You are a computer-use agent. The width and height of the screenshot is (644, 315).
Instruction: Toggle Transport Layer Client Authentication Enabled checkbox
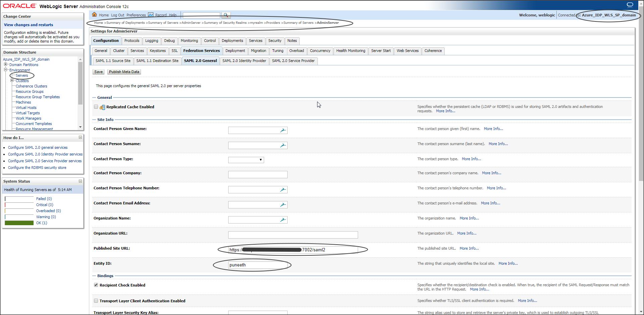tap(96, 301)
